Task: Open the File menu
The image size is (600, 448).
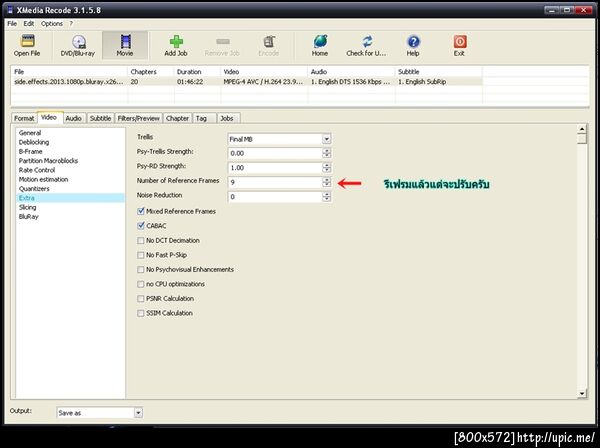Action: tap(12, 24)
